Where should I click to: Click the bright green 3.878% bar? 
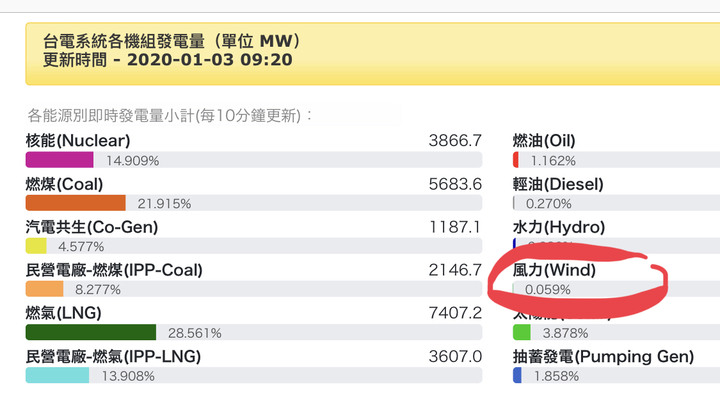pyautogui.click(x=522, y=332)
